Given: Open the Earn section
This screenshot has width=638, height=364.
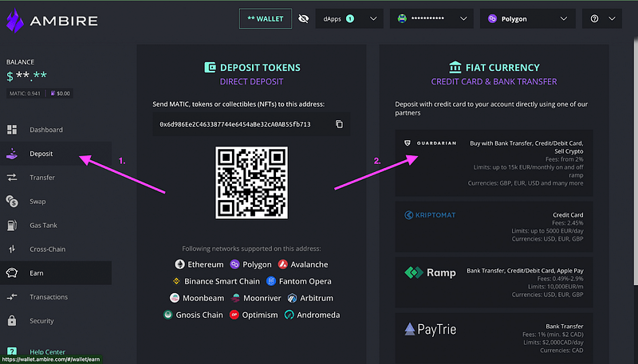Looking at the screenshot, I should point(56,273).
